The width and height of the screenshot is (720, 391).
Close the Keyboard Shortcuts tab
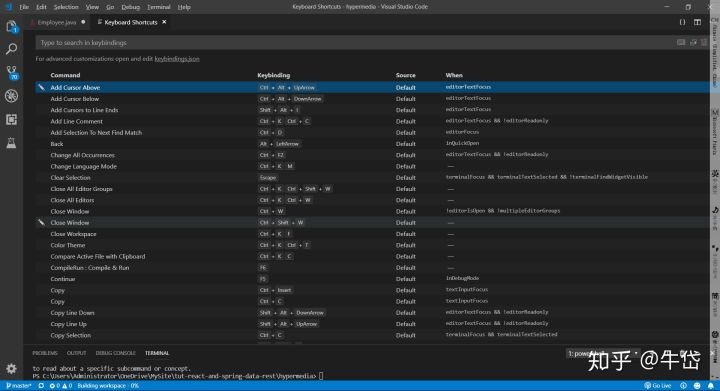coord(164,22)
